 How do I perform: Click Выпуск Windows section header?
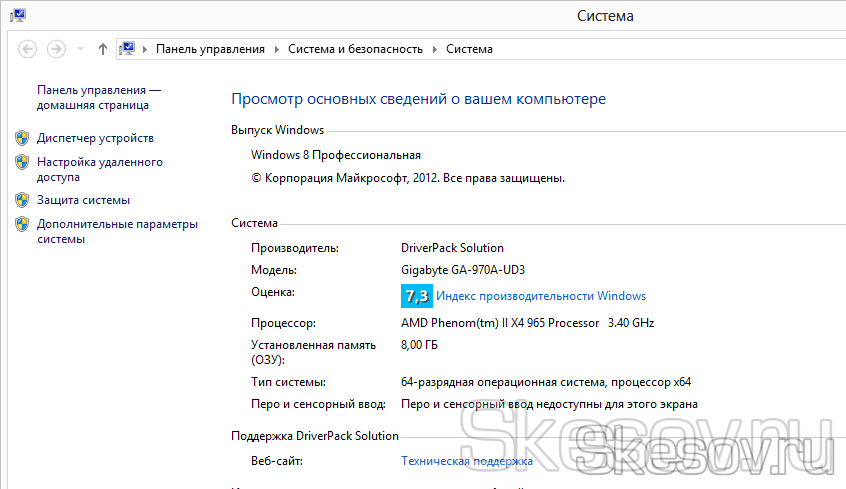[277, 130]
